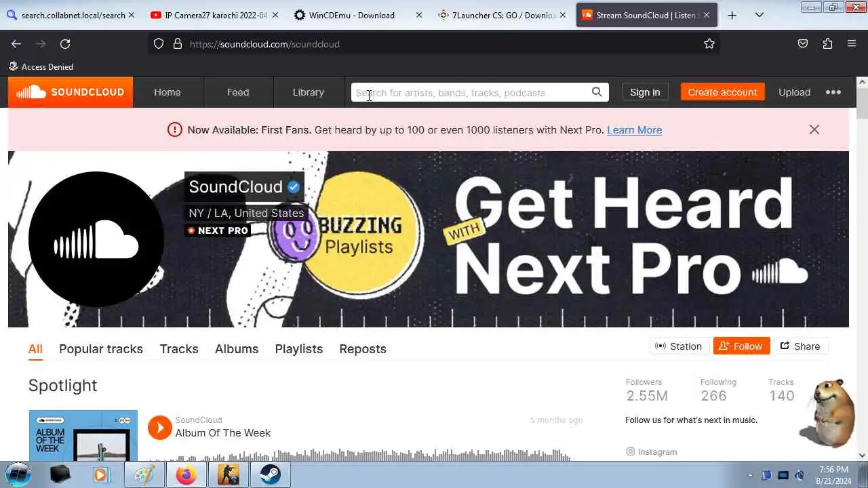Switch to the Reposts tab
The width and height of the screenshot is (868, 488).
pyautogui.click(x=363, y=349)
